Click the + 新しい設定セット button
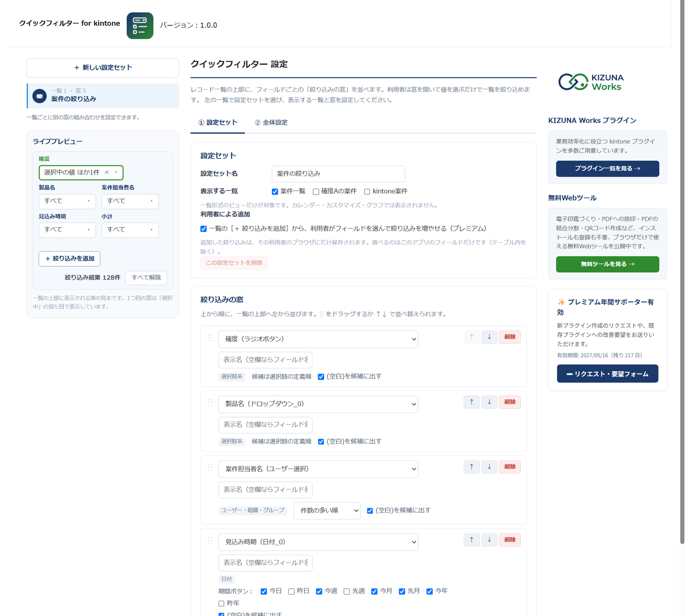686x616 pixels. [103, 68]
